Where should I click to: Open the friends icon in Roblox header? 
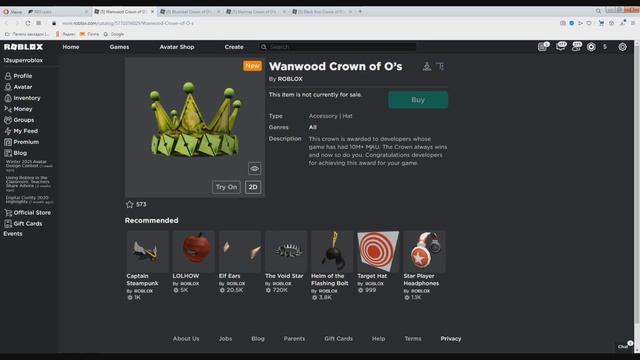(x=576, y=47)
